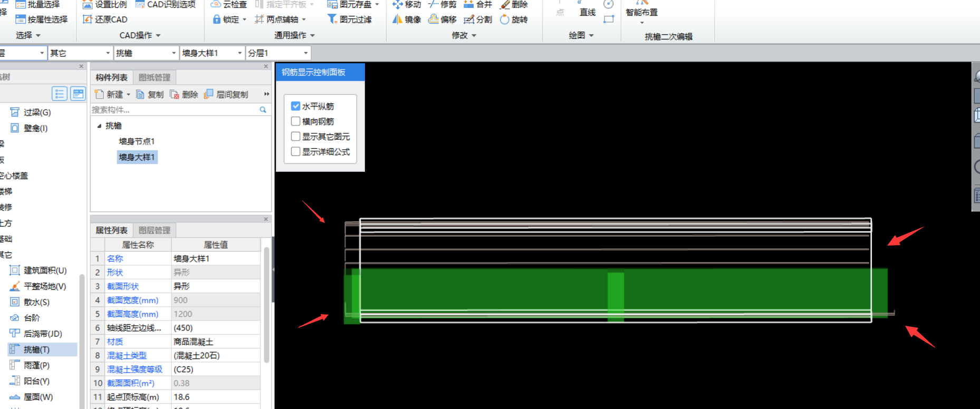Image resolution: width=980 pixels, height=409 pixels.
Task: Switch to 图纸管理 tab
Action: [x=155, y=77]
